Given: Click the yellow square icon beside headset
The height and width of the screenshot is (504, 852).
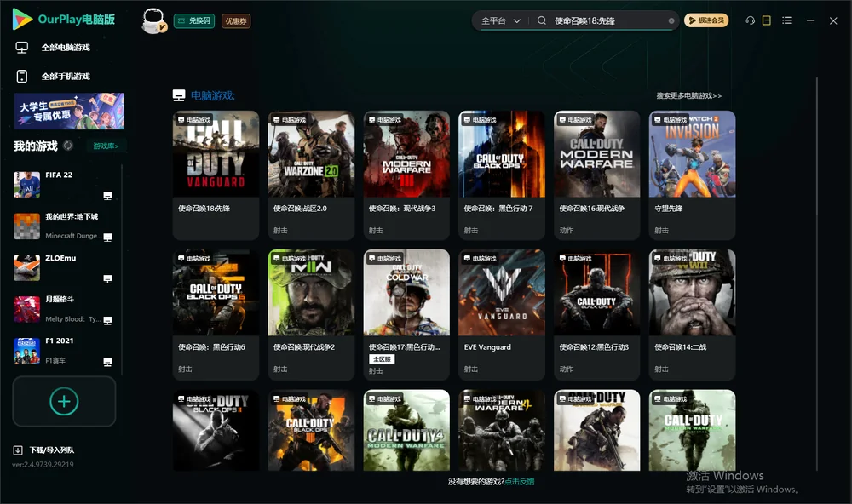Looking at the screenshot, I should click(x=767, y=20).
